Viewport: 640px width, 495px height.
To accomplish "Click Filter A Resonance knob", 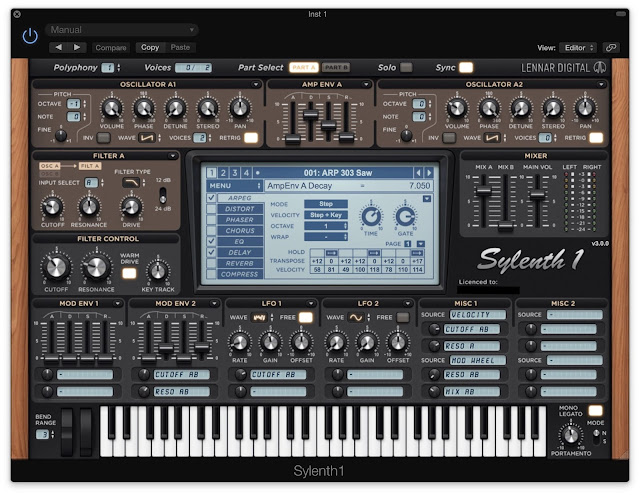I will pyautogui.click(x=89, y=206).
